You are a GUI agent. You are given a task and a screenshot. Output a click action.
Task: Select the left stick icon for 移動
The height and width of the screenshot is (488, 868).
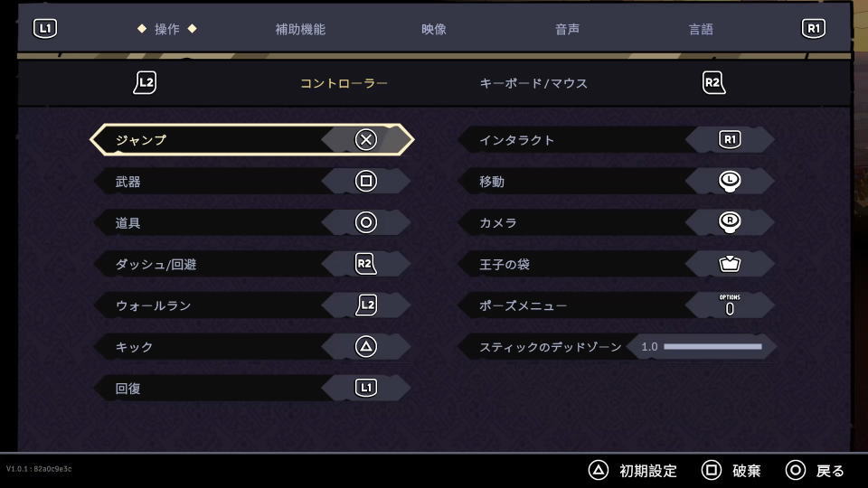(730, 181)
